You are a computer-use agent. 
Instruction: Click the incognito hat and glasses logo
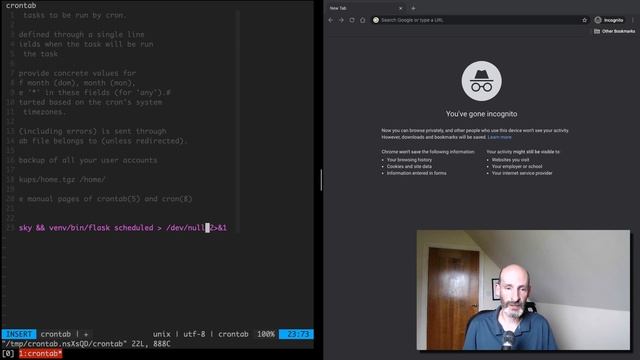click(x=482, y=81)
